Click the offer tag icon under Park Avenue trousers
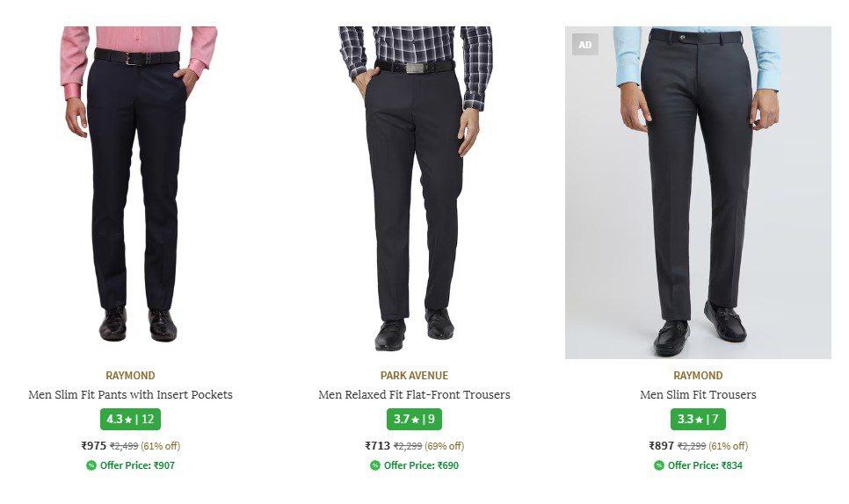This screenshot has height=504, width=849. [375, 465]
